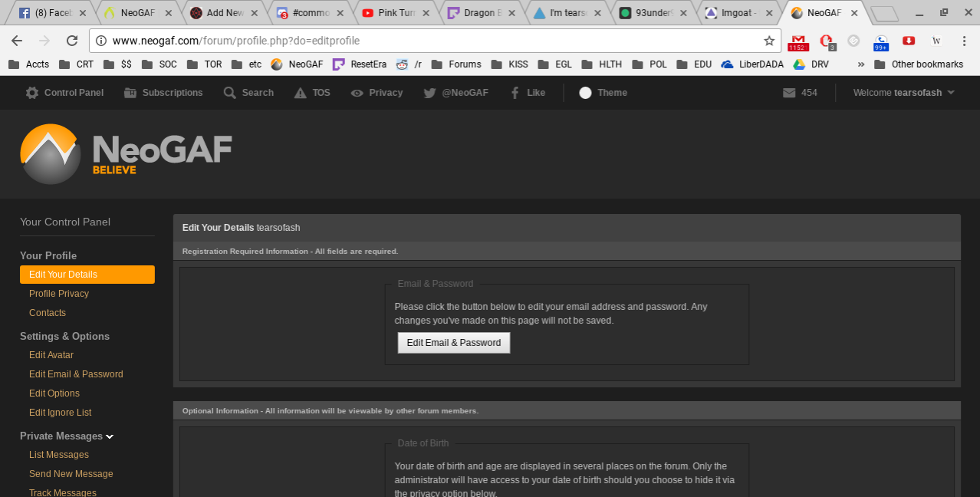Collapse the Private Messages section arrow

[x=110, y=436]
